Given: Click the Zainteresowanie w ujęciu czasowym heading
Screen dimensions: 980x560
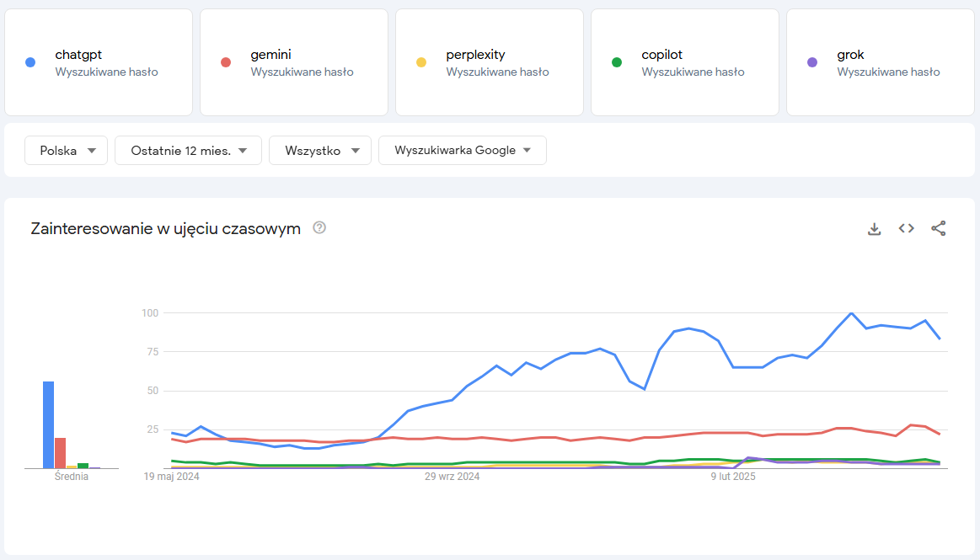Looking at the screenshot, I should (x=166, y=228).
